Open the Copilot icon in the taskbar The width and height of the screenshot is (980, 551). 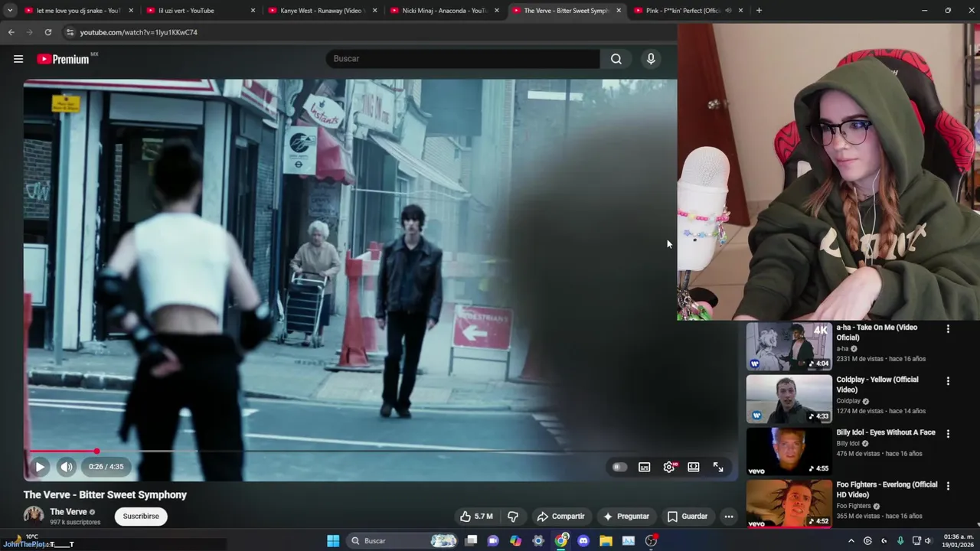516,541
